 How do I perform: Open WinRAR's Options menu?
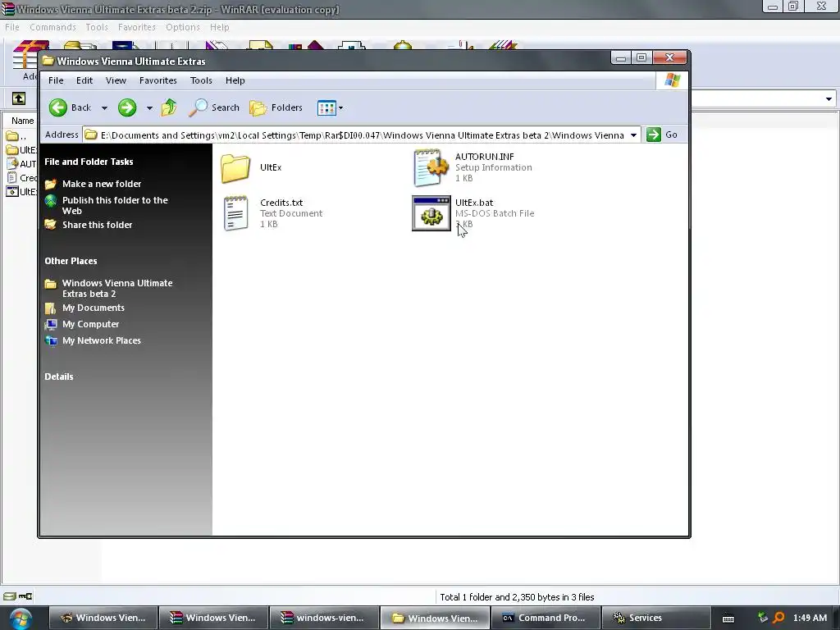[183, 27]
